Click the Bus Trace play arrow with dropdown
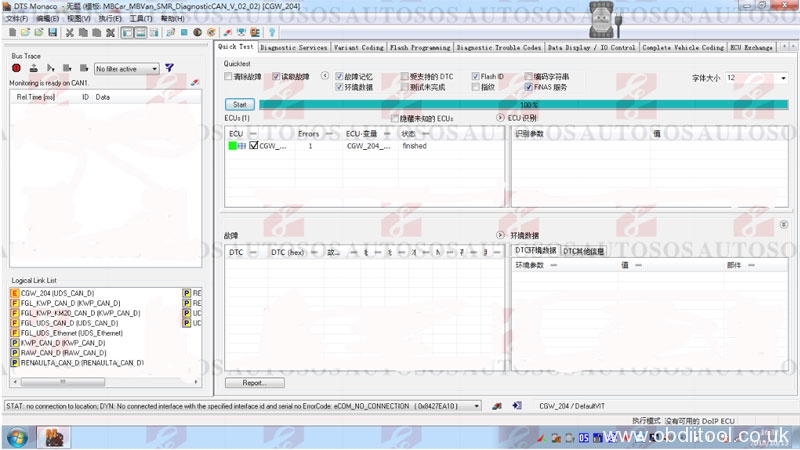Viewport: 800px width, 450px height. point(51,68)
